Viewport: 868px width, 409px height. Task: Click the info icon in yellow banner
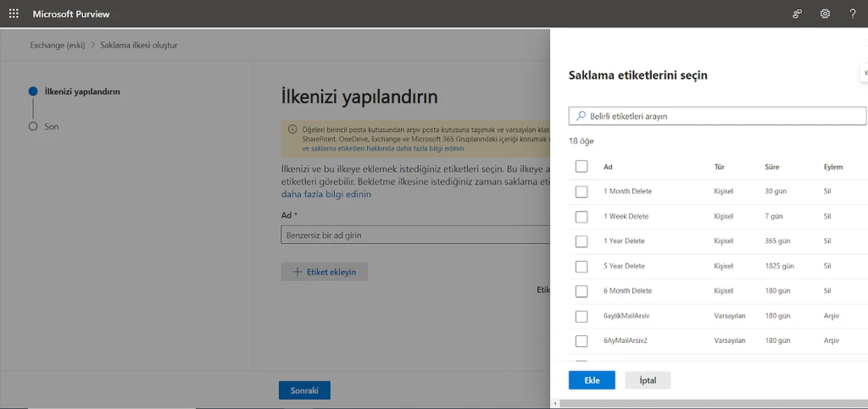click(x=292, y=130)
